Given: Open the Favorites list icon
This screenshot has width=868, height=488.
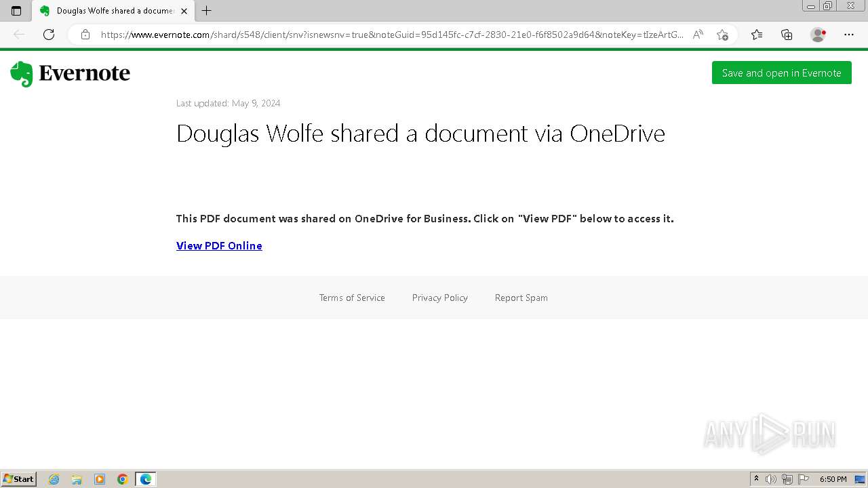Looking at the screenshot, I should [757, 35].
